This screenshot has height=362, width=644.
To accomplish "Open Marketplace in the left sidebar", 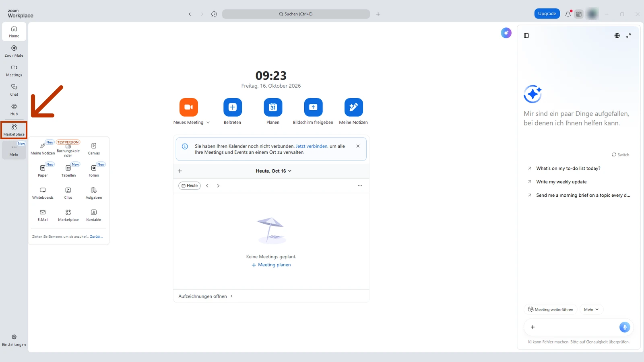I will [14, 130].
